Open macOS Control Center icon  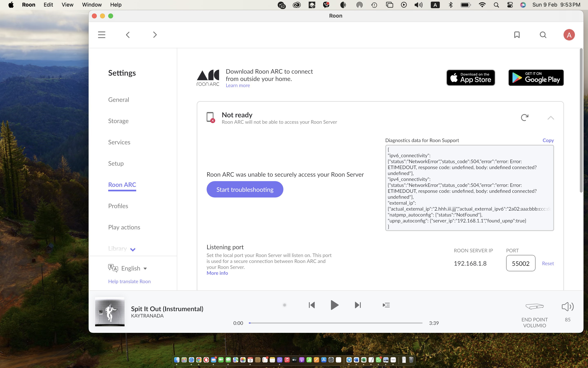(510, 5)
